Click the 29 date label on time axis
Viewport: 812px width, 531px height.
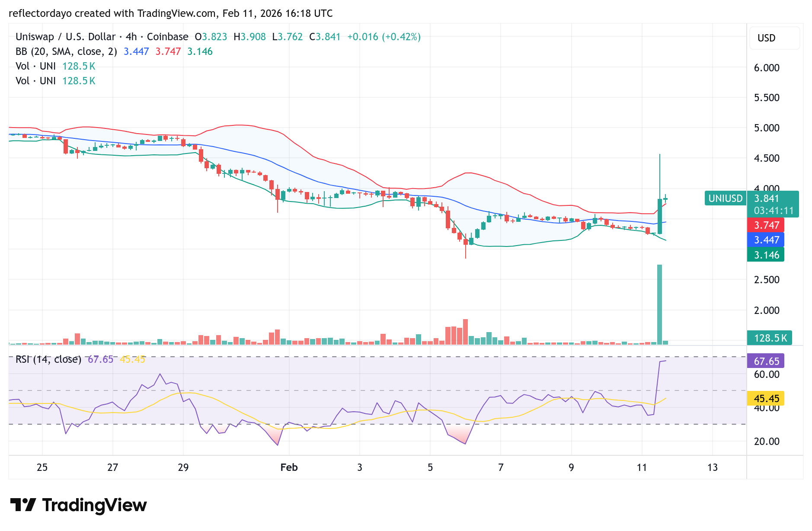pyautogui.click(x=183, y=467)
